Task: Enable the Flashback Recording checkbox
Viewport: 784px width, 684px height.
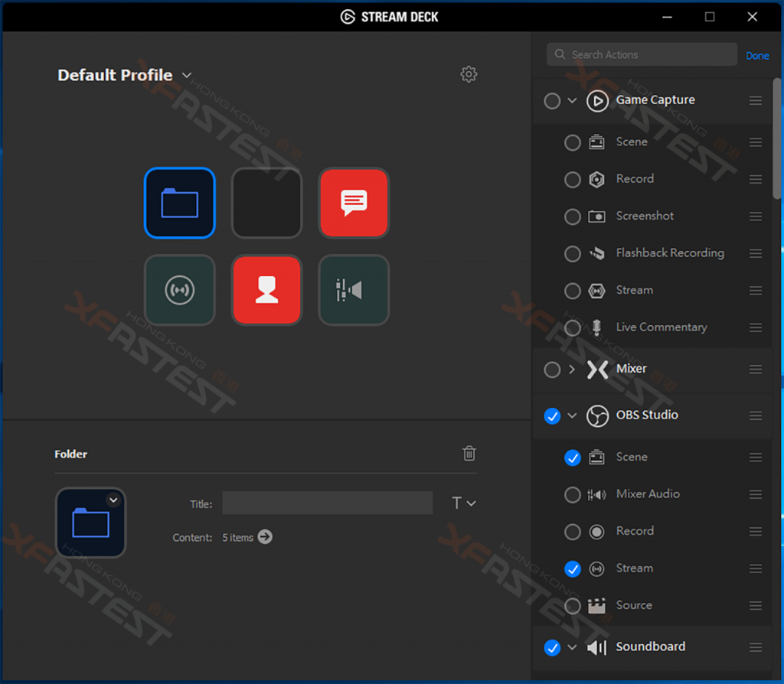Action: [573, 254]
